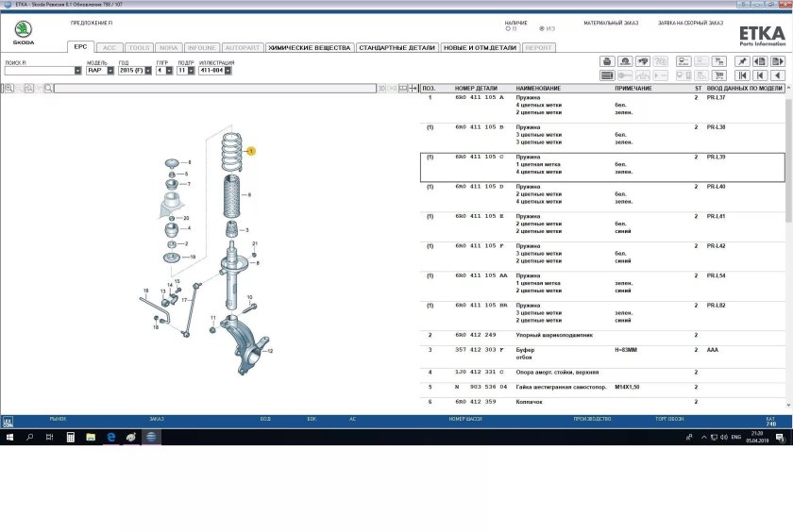793x532 pixels.
Task: Click the pushpin icon in the toolbar
Action: 742,62
